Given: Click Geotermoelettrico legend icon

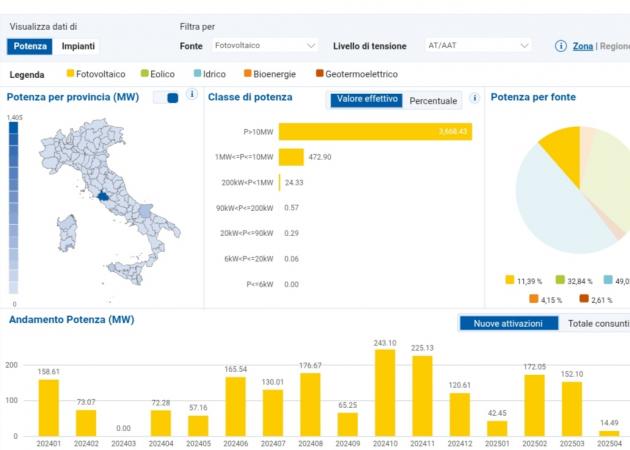Looking at the screenshot, I should [319, 73].
